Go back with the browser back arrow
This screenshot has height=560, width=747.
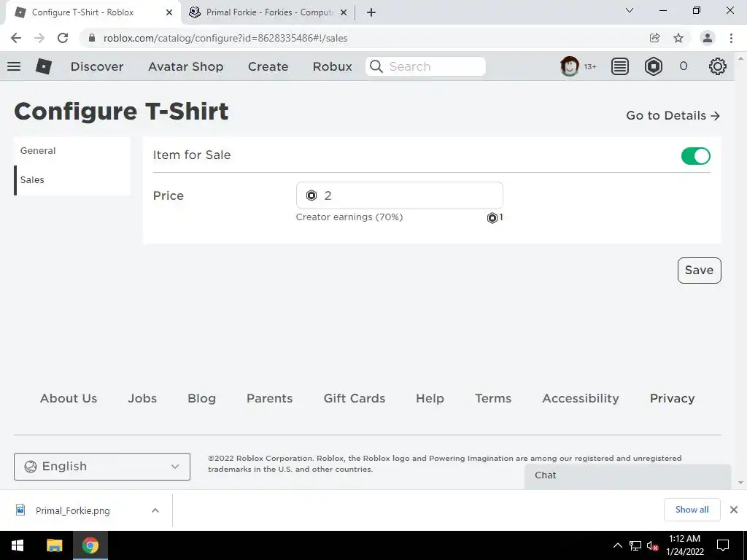[16, 38]
